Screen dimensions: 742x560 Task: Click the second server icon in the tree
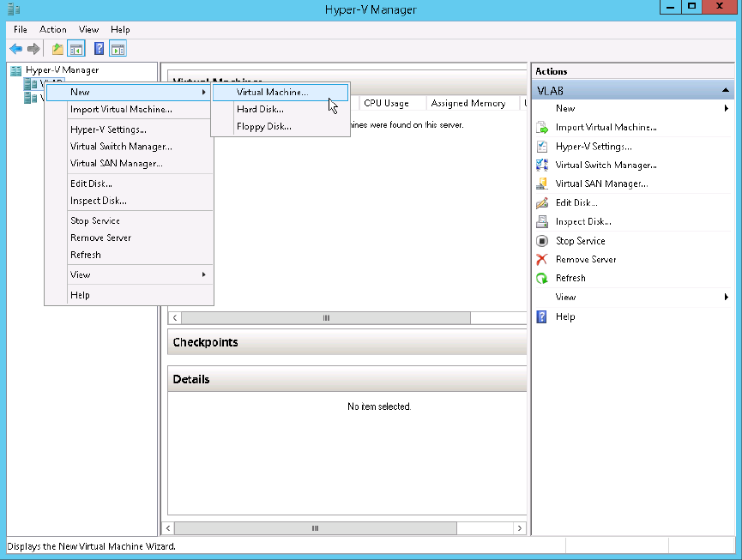[31, 98]
